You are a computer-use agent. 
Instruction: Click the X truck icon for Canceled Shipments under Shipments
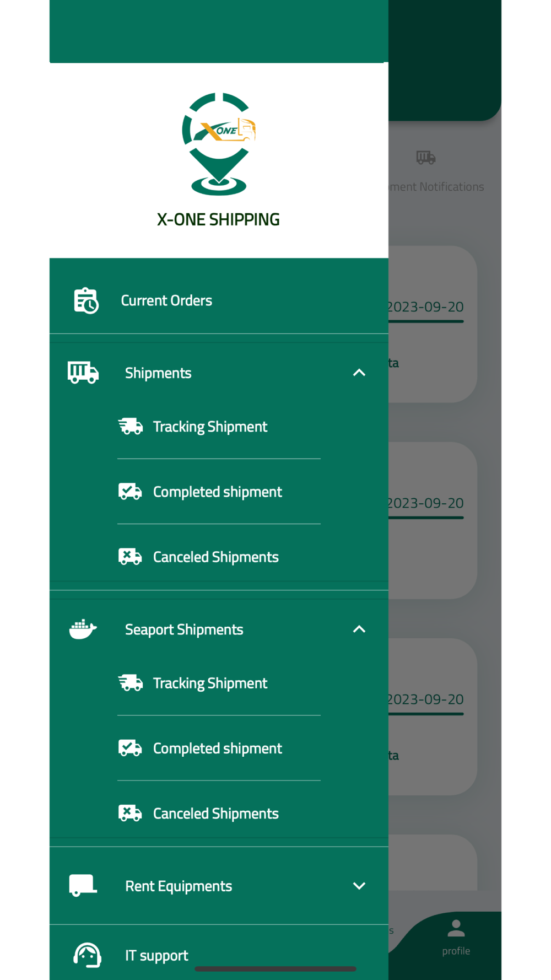pos(130,556)
